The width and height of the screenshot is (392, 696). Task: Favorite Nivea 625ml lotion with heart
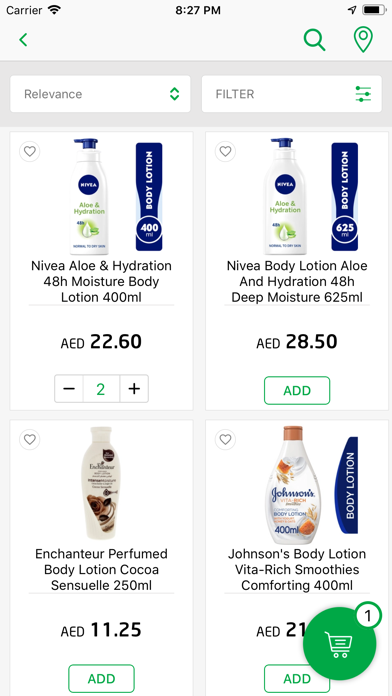(226, 152)
